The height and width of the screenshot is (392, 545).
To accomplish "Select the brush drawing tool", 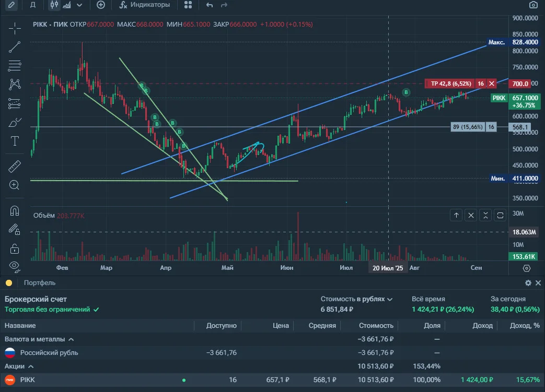I will click(x=15, y=122).
